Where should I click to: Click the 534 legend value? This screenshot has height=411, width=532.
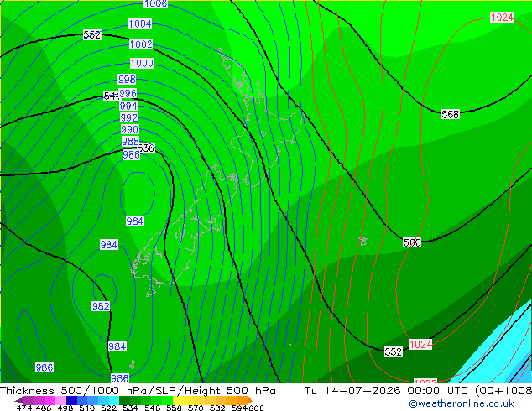[130, 408]
